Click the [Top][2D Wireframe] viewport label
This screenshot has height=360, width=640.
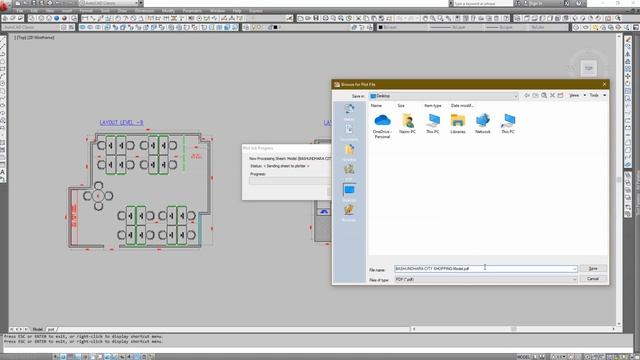pyautogui.click(x=34, y=37)
